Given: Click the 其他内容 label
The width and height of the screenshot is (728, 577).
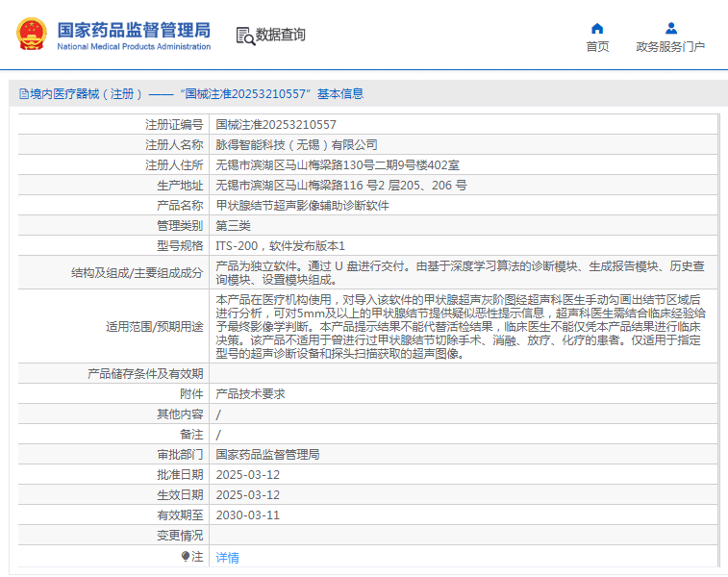Looking at the screenshot, I should click(180, 414).
